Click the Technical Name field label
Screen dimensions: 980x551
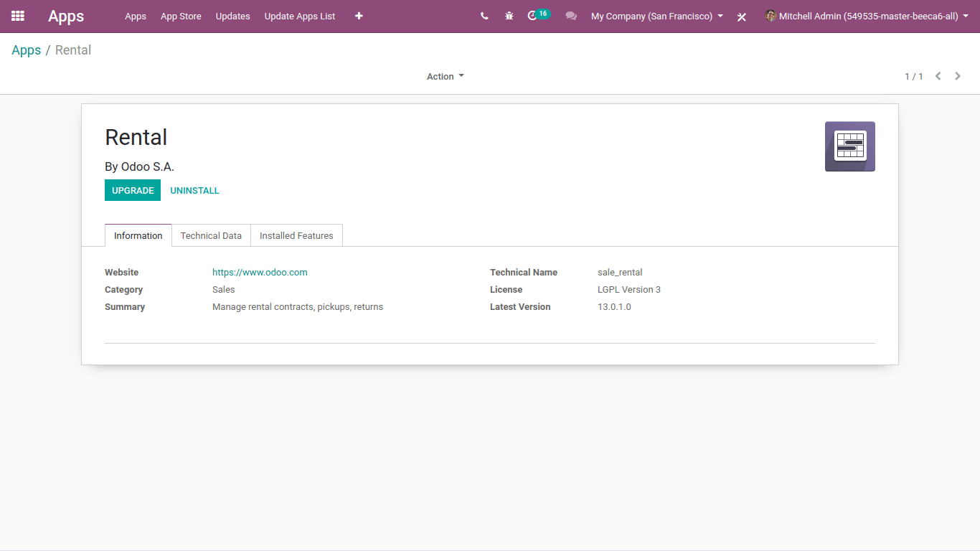point(524,273)
